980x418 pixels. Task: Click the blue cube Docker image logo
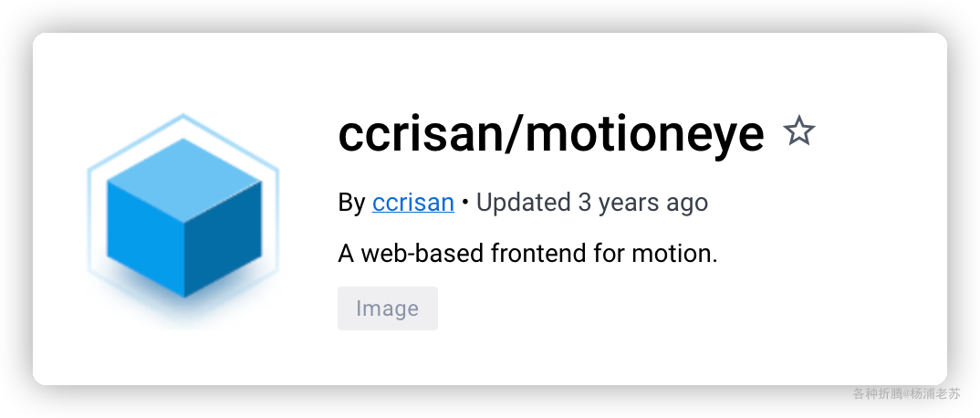[x=183, y=215]
